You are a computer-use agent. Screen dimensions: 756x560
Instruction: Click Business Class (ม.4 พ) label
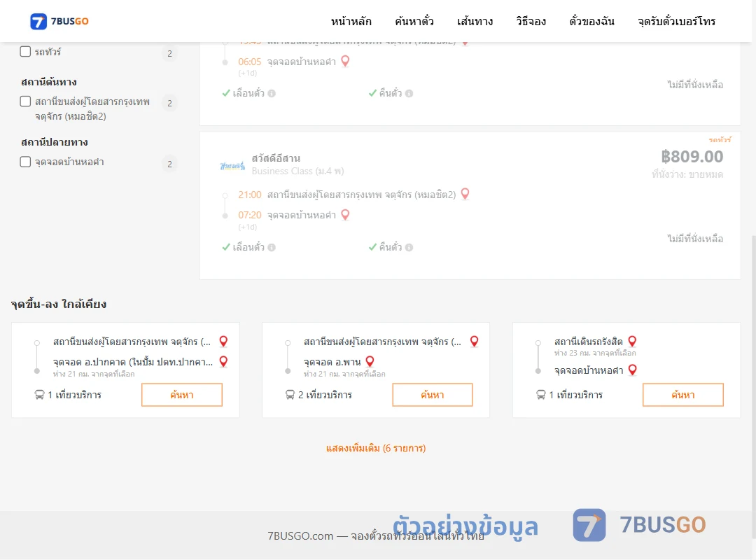(298, 171)
